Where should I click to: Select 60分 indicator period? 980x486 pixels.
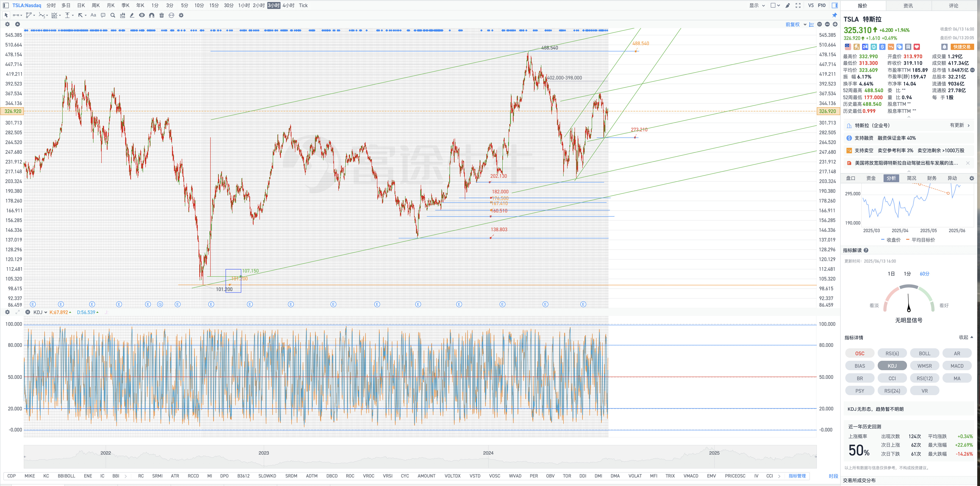tap(924, 274)
